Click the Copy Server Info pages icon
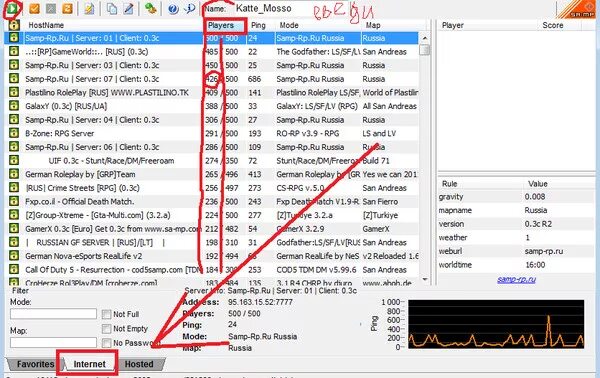This screenshot has height=378, width=600. 112,8
